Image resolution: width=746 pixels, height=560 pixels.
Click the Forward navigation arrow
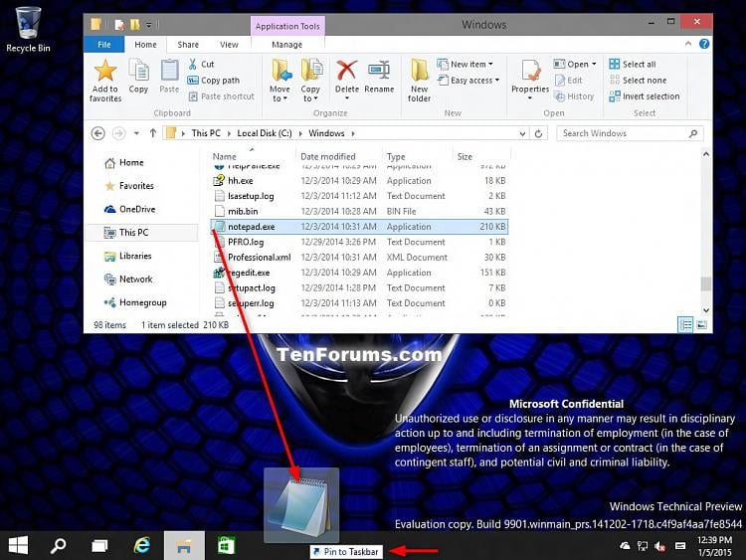(x=118, y=133)
